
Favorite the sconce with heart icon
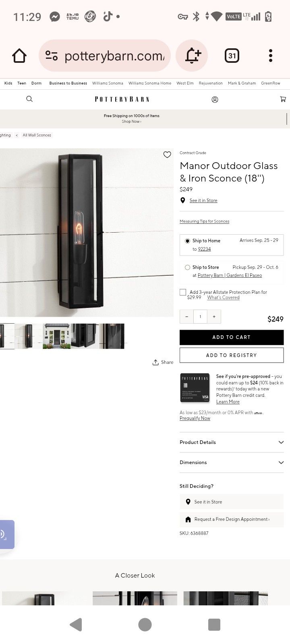[167, 155]
